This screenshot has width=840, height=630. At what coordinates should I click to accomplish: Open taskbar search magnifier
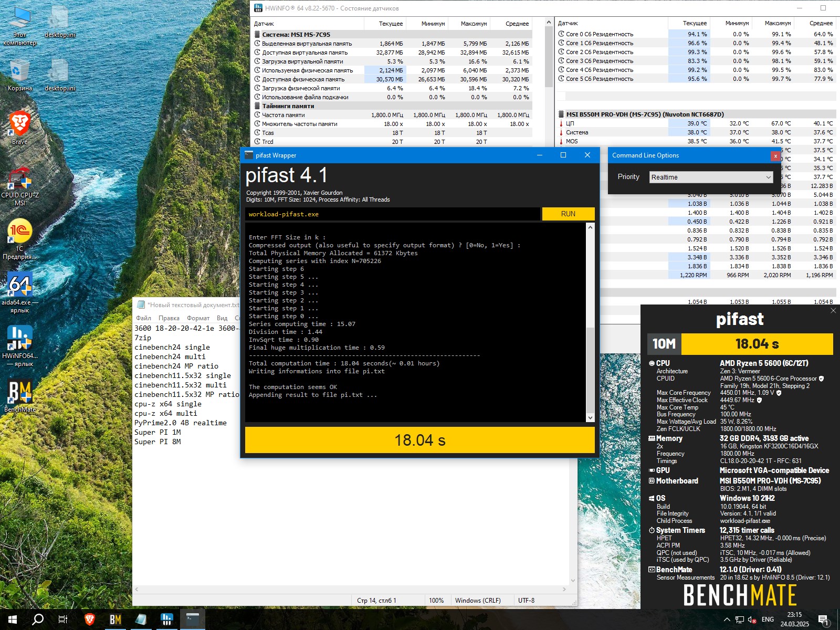coord(38,619)
